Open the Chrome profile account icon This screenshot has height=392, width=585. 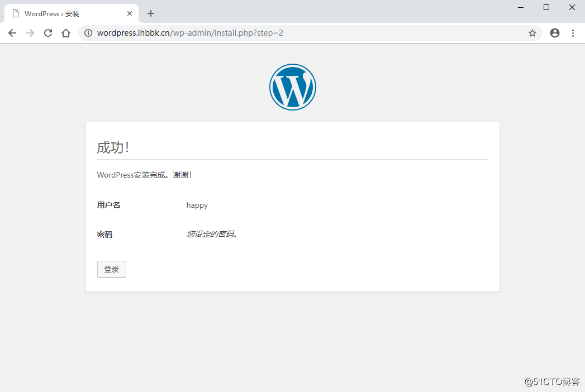pos(555,33)
